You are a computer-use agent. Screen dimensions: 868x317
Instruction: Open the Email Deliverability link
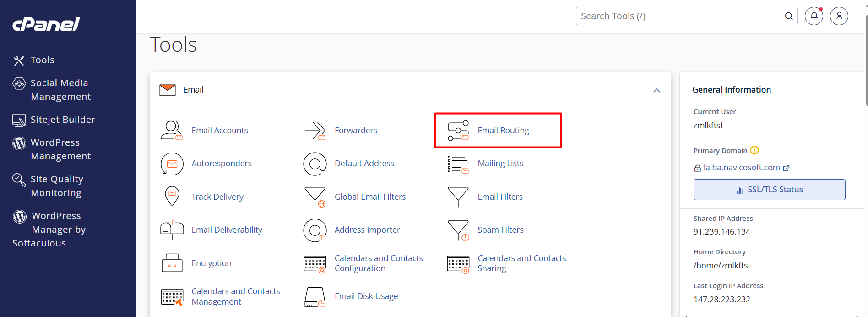[x=227, y=230]
